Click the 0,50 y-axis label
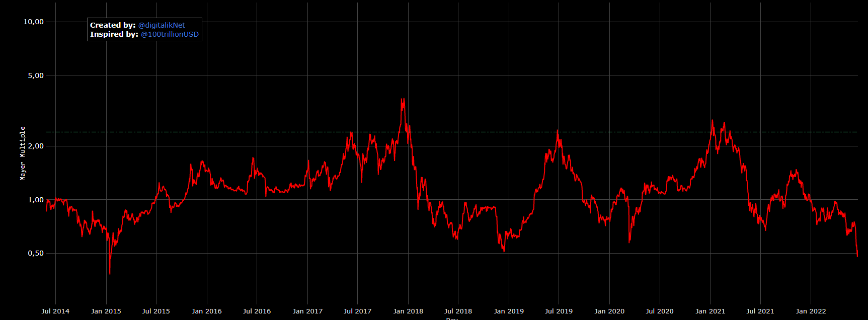This screenshot has height=320, width=868. [36, 253]
